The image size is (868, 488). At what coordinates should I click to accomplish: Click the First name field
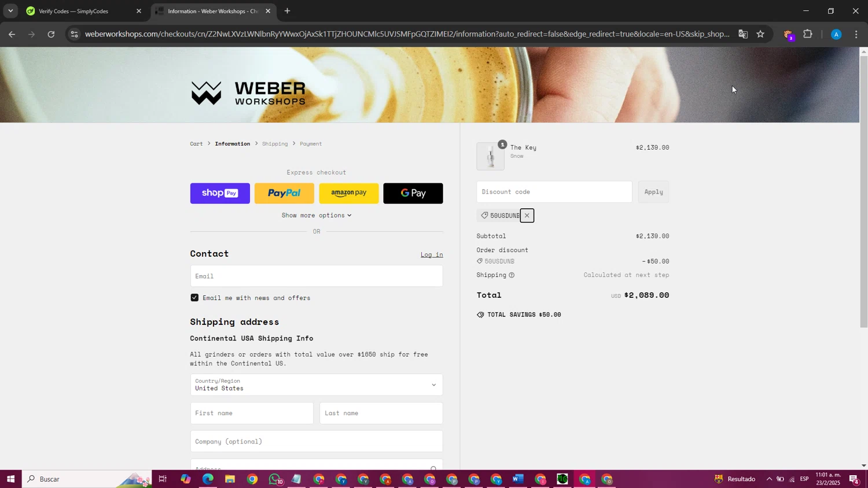[x=252, y=413]
